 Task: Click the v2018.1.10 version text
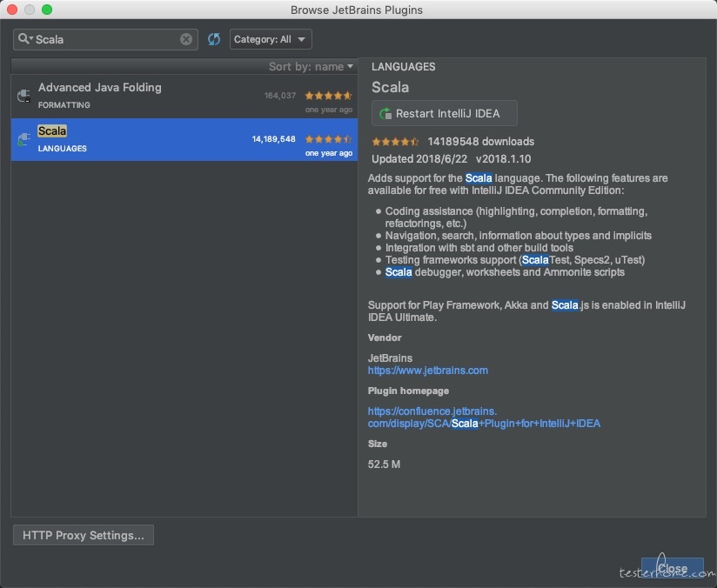(503, 159)
